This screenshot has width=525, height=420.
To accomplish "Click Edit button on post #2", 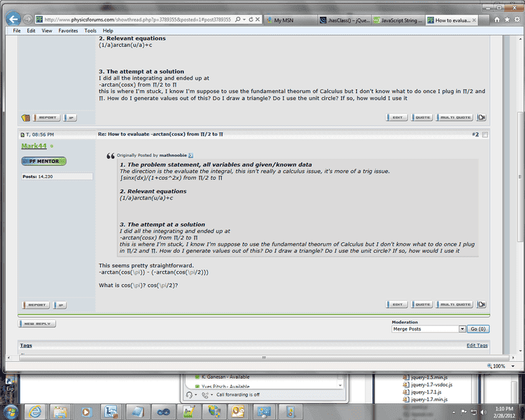I will (397, 304).
